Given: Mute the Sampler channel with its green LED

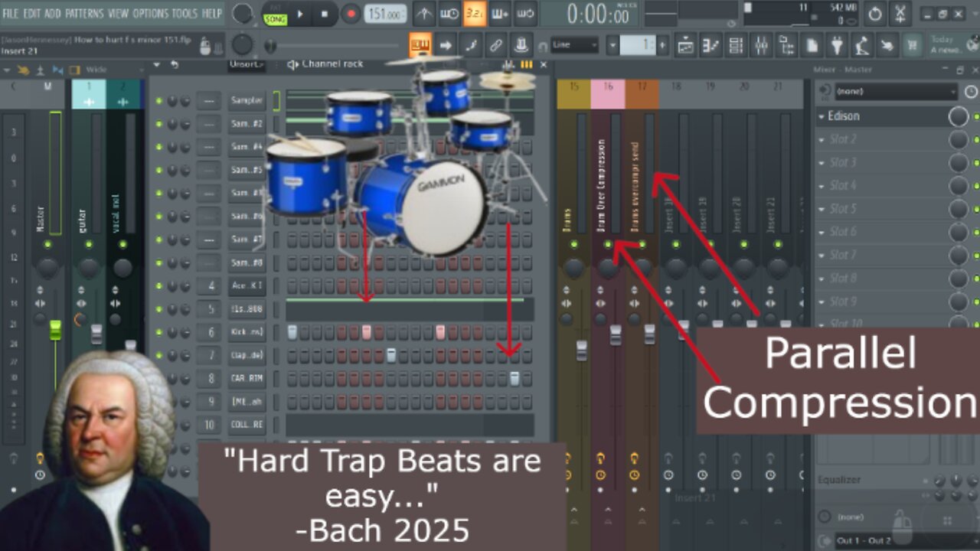Looking at the screenshot, I should 159,101.
